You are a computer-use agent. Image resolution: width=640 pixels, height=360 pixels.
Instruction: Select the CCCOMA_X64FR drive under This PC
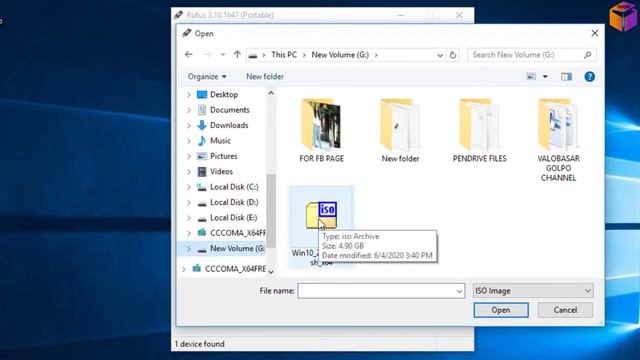(x=238, y=233)
